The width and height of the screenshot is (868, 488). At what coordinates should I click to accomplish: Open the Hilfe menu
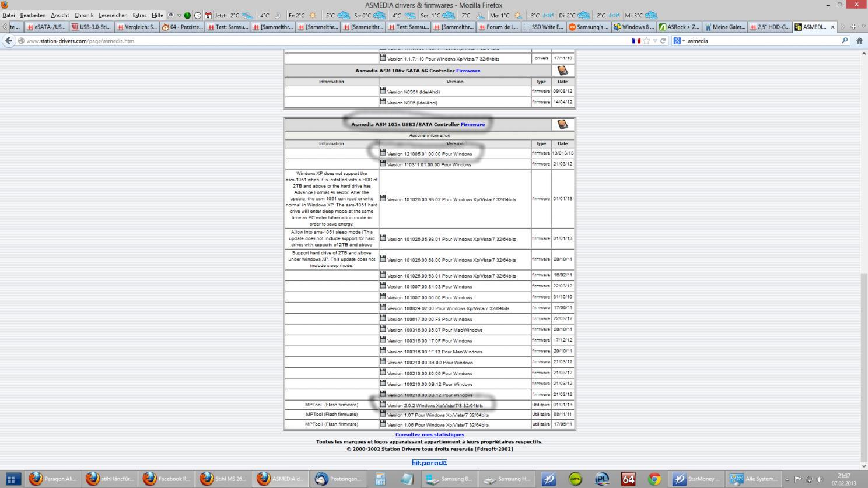click(157, 15)
